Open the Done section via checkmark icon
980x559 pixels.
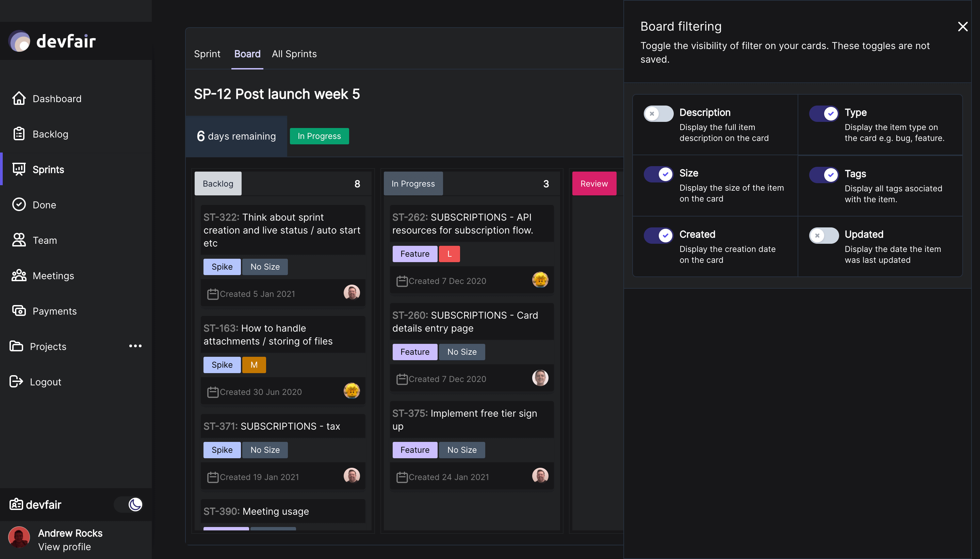pos(19,204)
